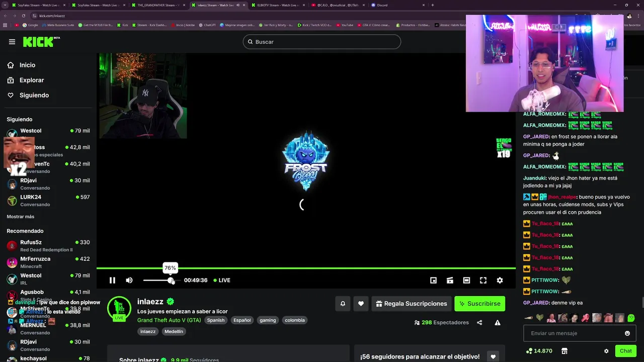The height and width of the screenshot is (362, 644).
Task: Open the Google bookmark
Action: point(30,25)
